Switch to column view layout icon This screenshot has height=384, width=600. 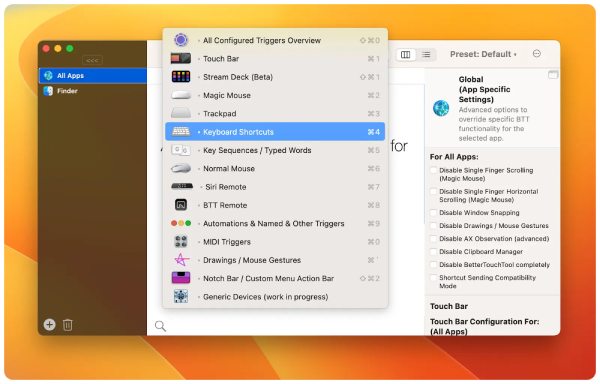pos(406,55)
